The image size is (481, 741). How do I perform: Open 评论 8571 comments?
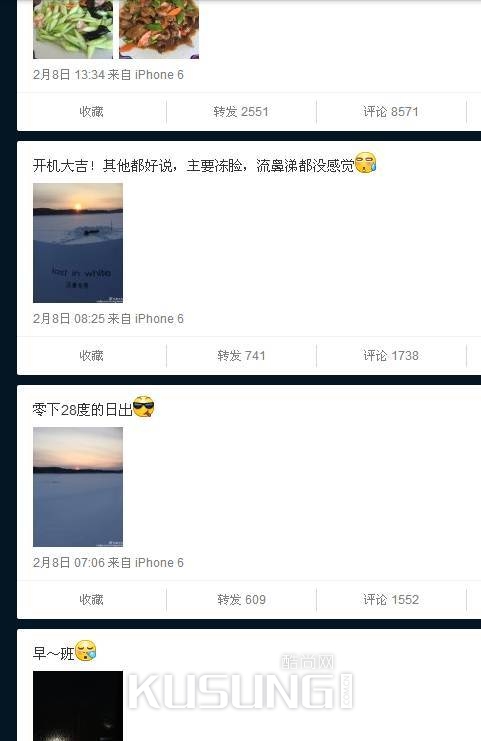coord(391,112)
